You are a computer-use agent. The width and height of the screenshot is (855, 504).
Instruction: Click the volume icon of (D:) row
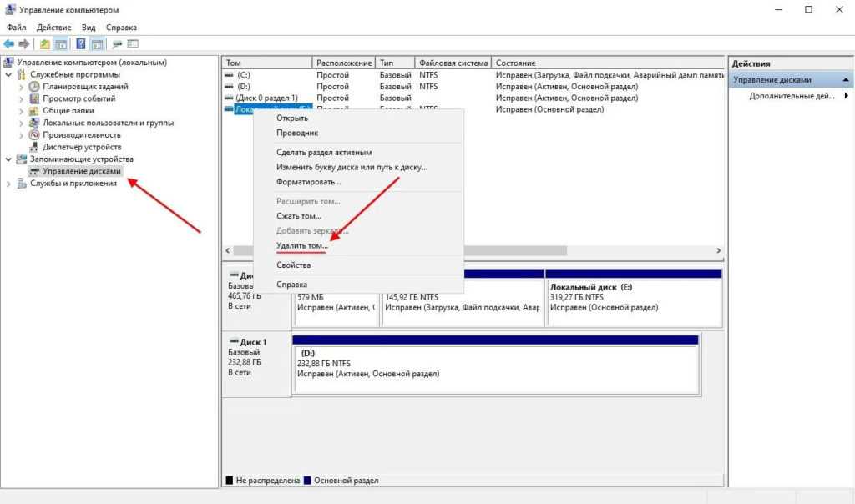pyautogui.click(x=229, y=87)
